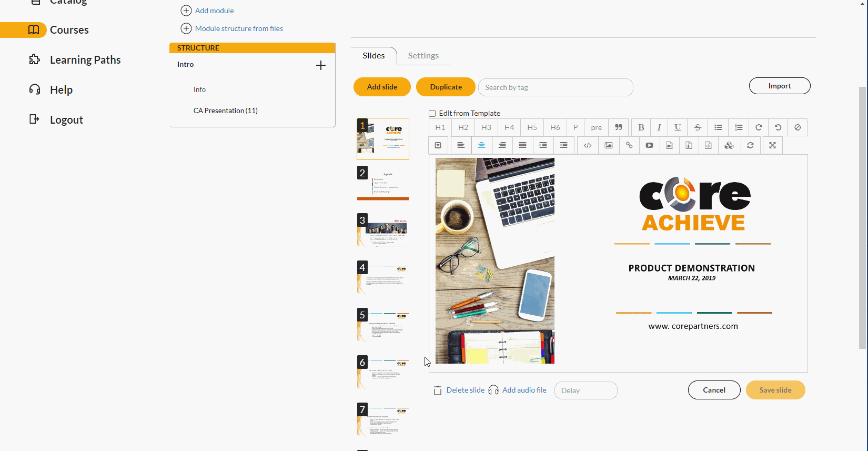Decrease text indent

pos(563,145)
